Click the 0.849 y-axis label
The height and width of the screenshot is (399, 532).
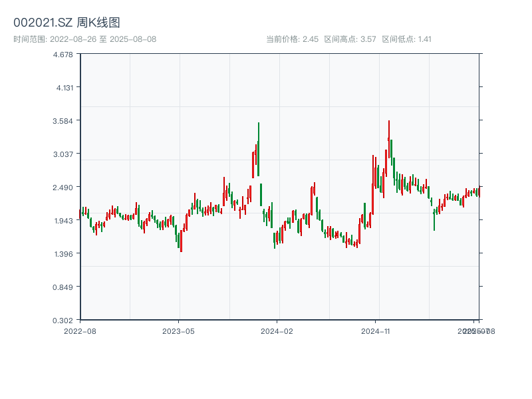63,287
